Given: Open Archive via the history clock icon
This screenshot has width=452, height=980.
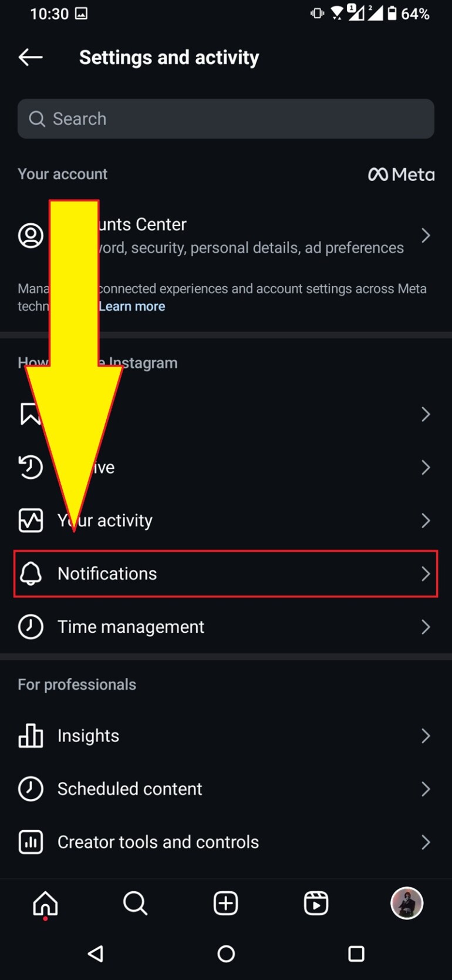Looking at the screenshot, I should [x=31, y=467].
